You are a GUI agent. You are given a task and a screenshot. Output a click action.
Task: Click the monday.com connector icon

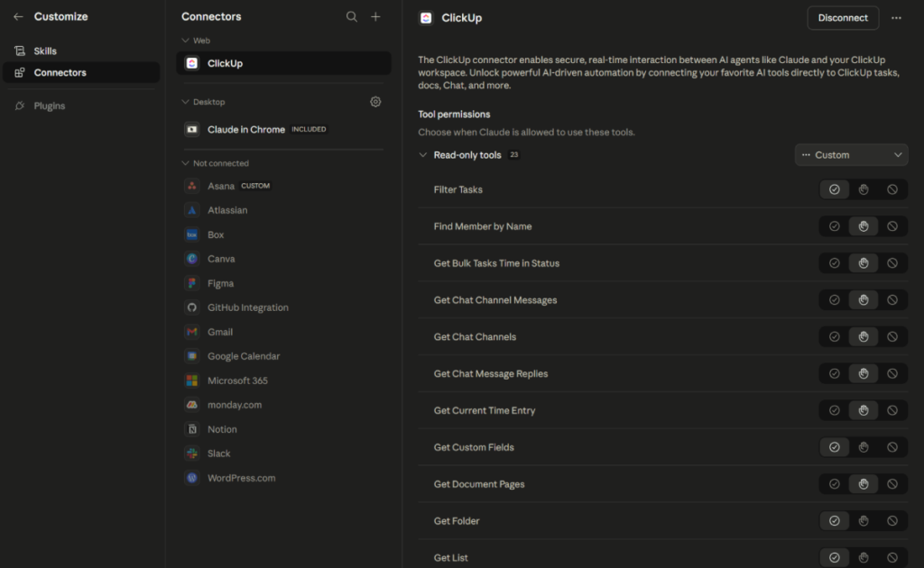point(192,405)
